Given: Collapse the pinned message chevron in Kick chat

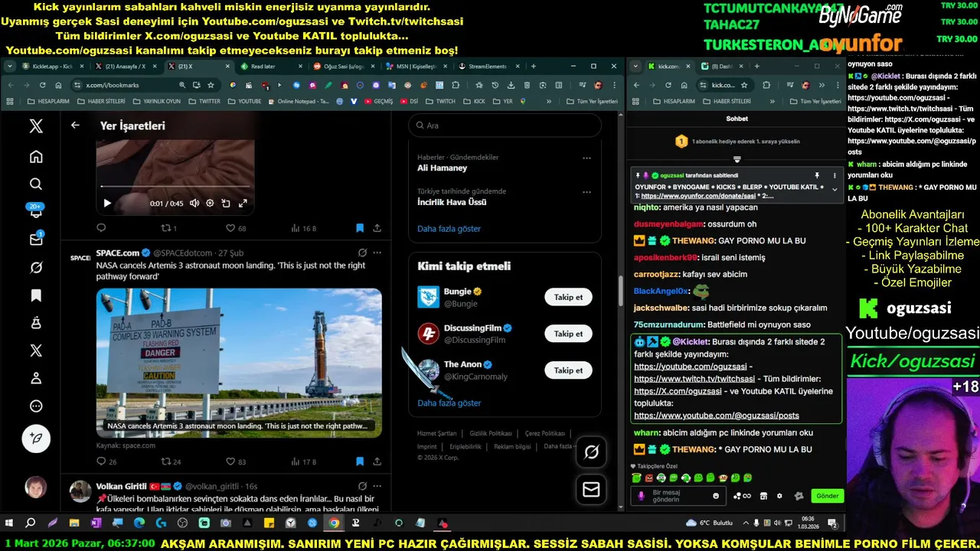Looking at the screenshot, I should [x=835, y=190].
